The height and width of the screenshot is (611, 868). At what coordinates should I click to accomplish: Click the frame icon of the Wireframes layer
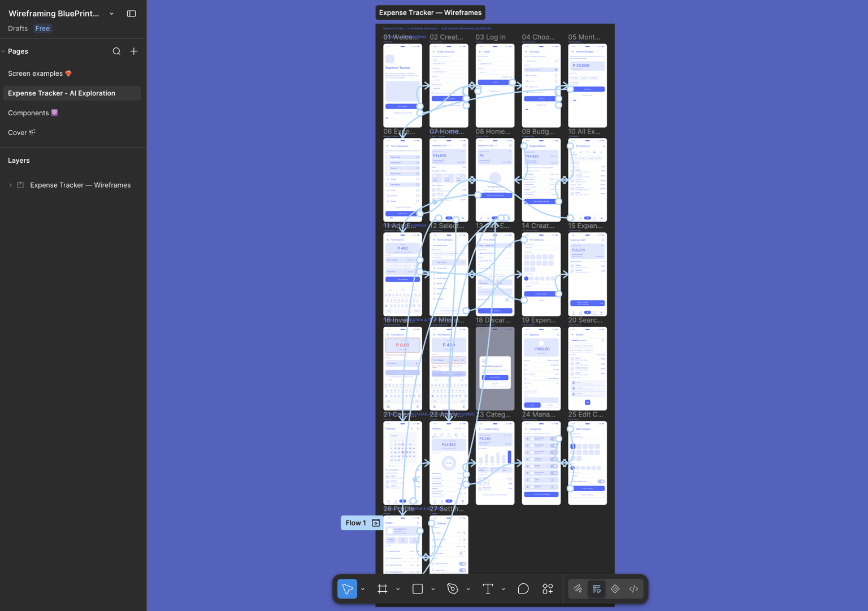(20, 185)
